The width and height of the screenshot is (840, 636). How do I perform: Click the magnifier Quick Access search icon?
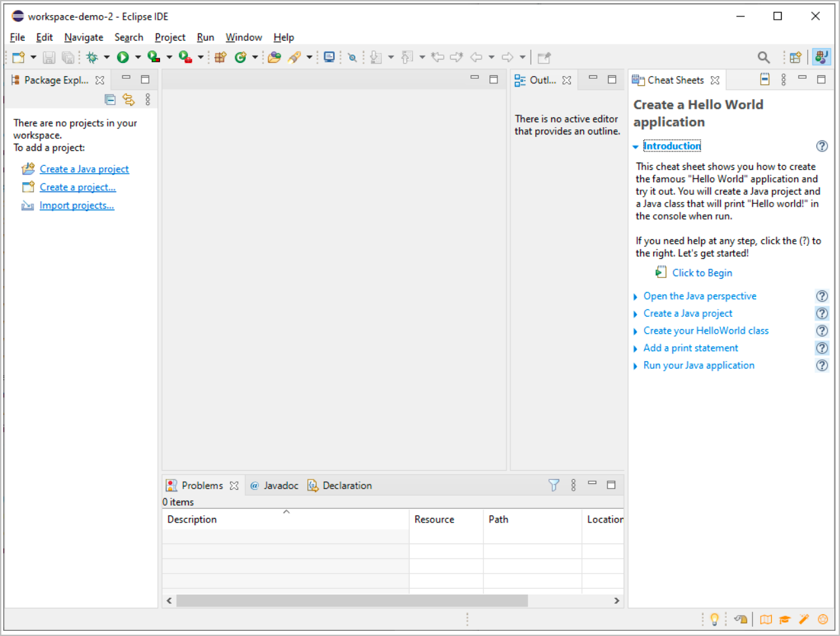[764, 58]
